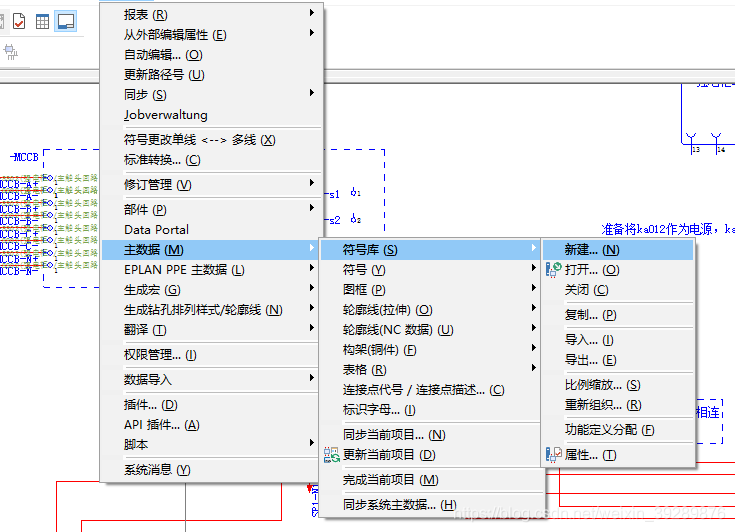The image size is (735, 532).
Task: Choose 导入... (I) symbol library
Action: coord(618,340)
